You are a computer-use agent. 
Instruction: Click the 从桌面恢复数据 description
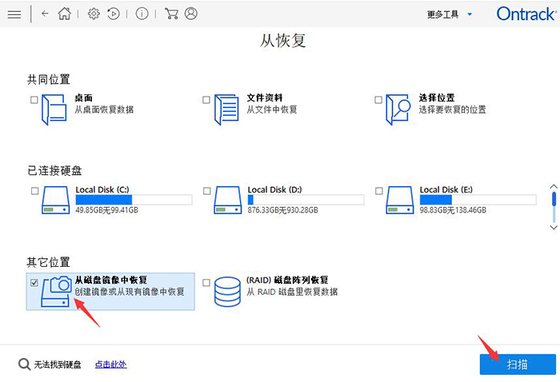[104, 110]
